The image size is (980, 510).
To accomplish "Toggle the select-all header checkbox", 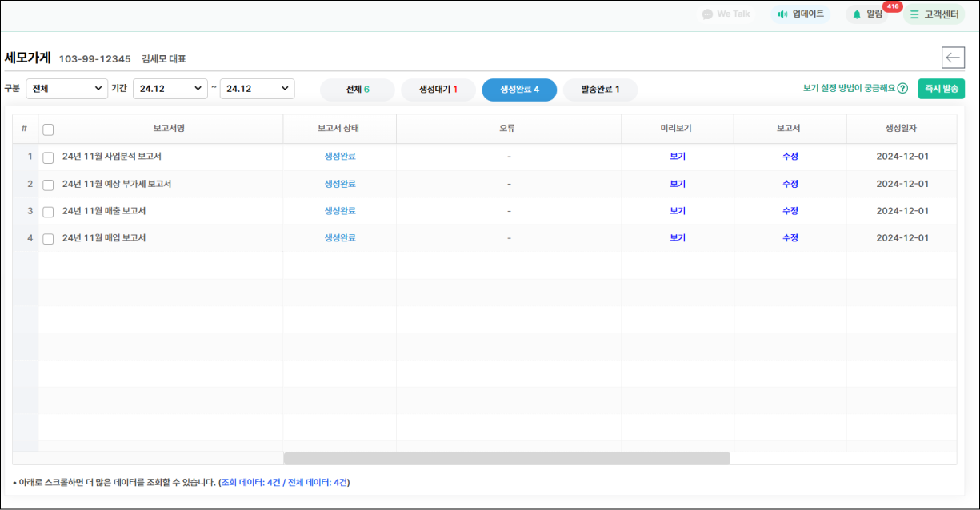I will tap(48, 129).
